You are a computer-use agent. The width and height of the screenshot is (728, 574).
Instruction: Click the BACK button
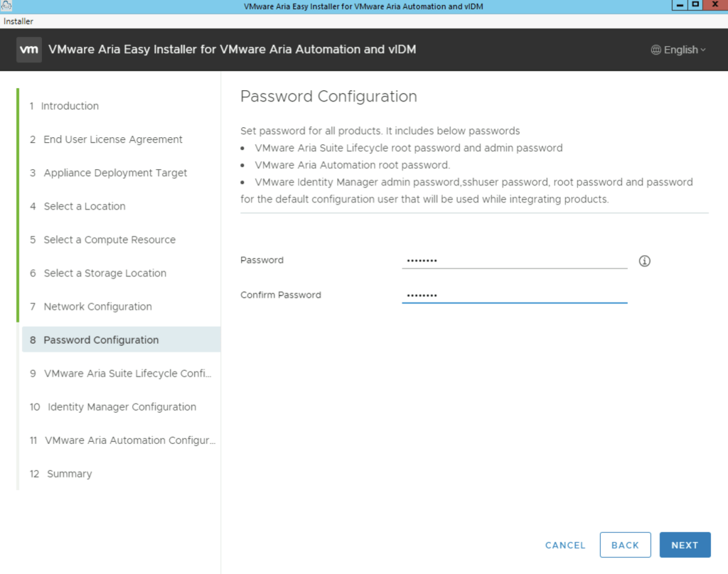[625, 545]
